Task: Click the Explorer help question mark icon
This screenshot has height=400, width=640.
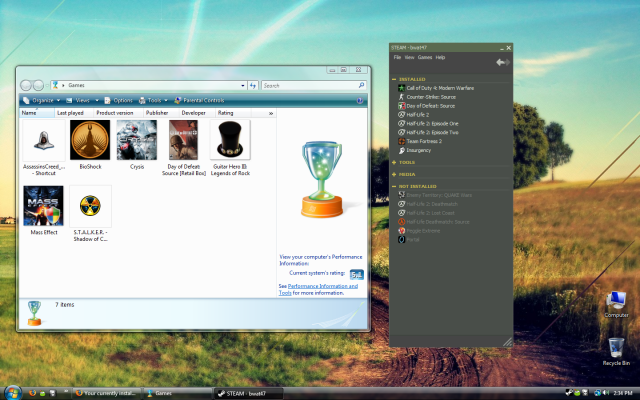Action: (360, 100)
